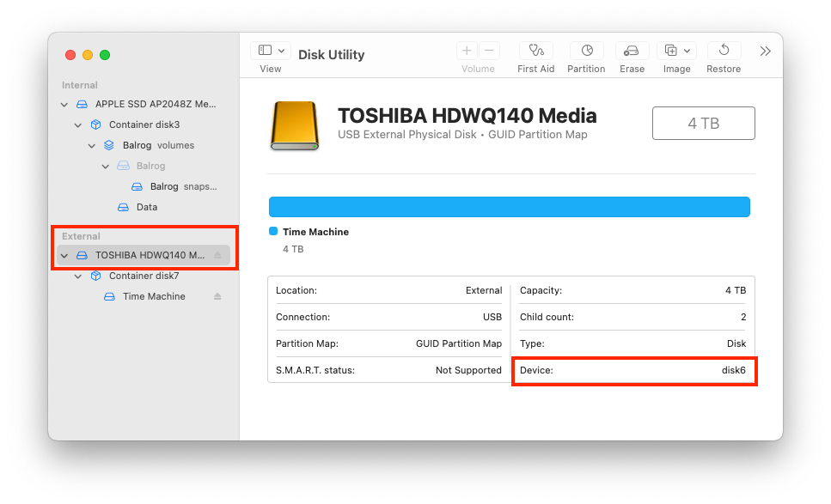Collapse the Container disk7 row
The height and width of the screenshot is (504, 831).
click(78, 276)
